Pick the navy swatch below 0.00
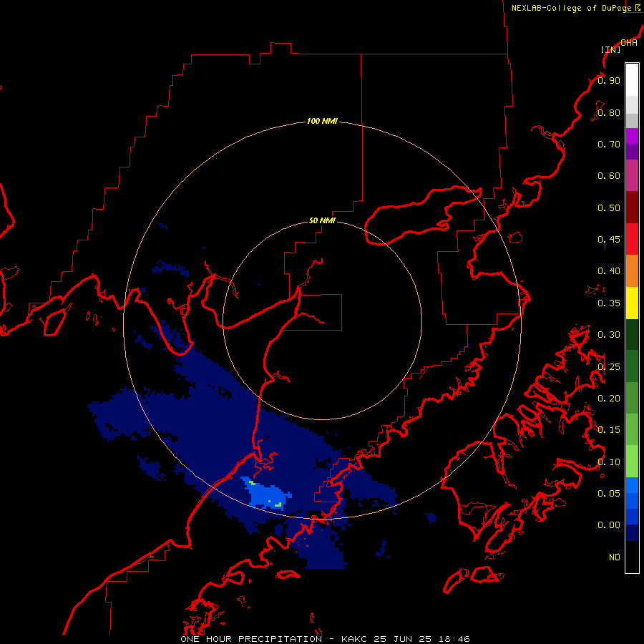Screen dimensions: 644x644 (632, 533)
